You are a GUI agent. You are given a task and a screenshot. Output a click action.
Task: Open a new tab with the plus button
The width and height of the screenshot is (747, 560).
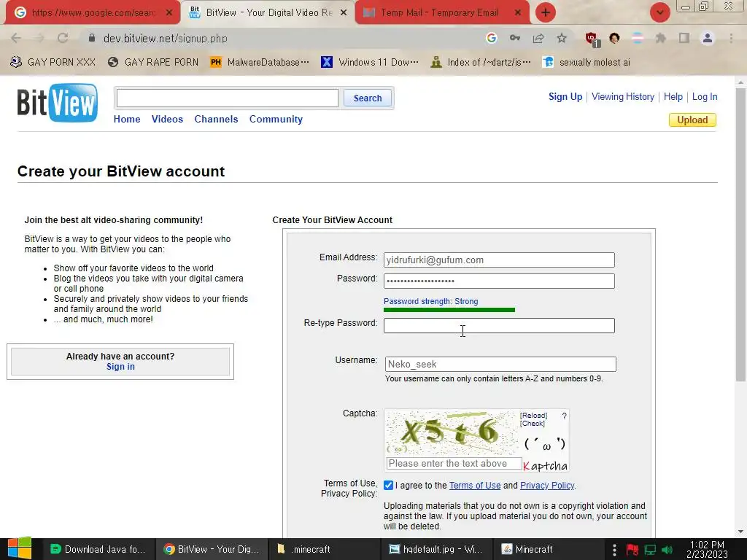[x=546, y=12]
